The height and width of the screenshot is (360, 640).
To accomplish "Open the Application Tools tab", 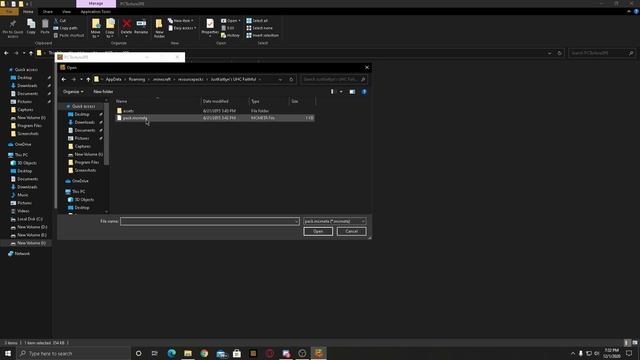I will (x=96, y=12).
